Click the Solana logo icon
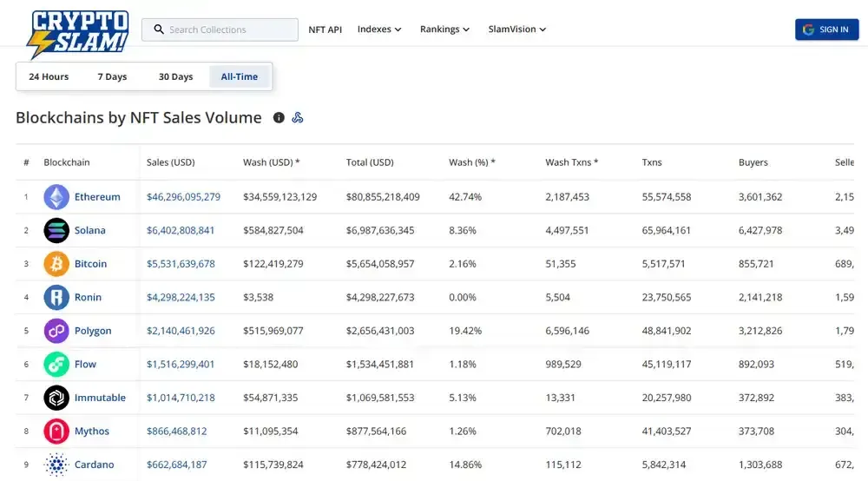Viewport: 868px width, 481px height. (x=56, y=230)
